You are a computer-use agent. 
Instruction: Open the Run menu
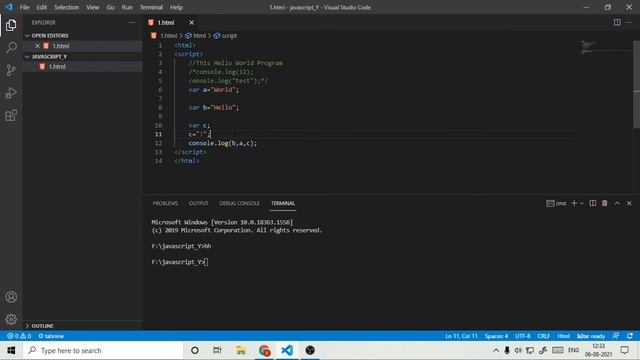[x=127, y=7]
